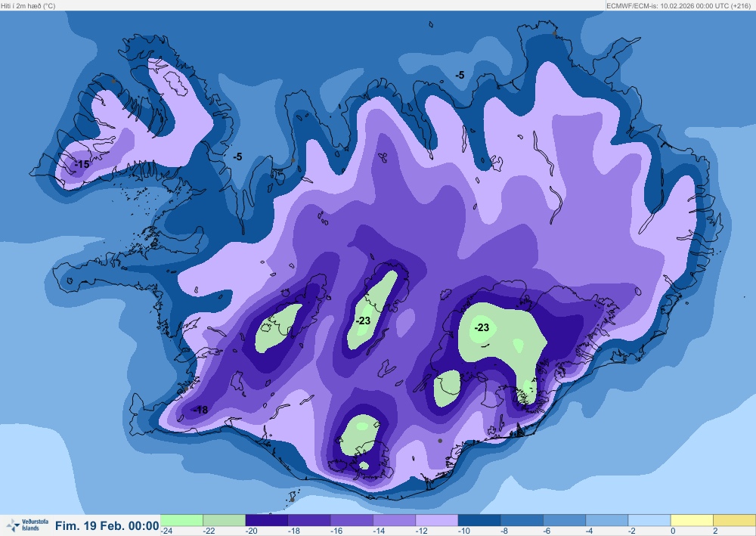This screenshot has width=756, height=536.
Task: Click the ECMWF/ECM-is model run timestamp
Action: coord(680,6)
